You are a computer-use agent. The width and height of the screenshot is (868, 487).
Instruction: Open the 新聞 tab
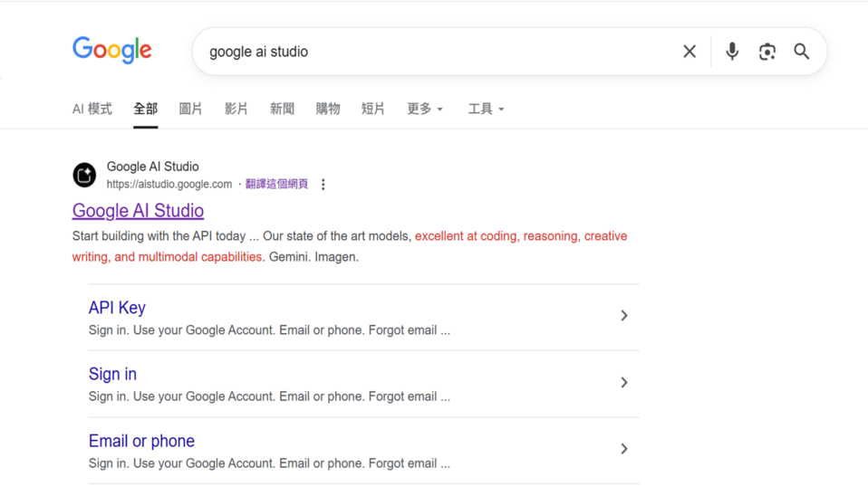pyautogui.click(x=282, y=109)
